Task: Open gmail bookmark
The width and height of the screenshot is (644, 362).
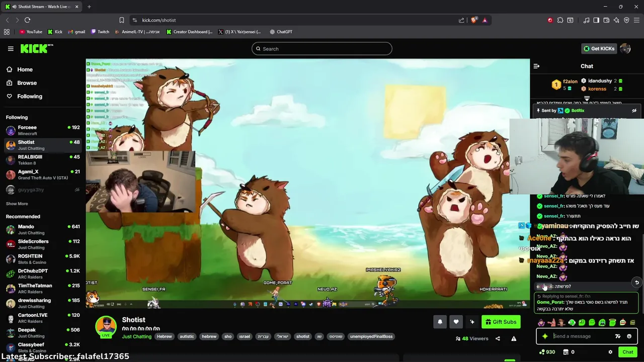Action: click(76, 32)
